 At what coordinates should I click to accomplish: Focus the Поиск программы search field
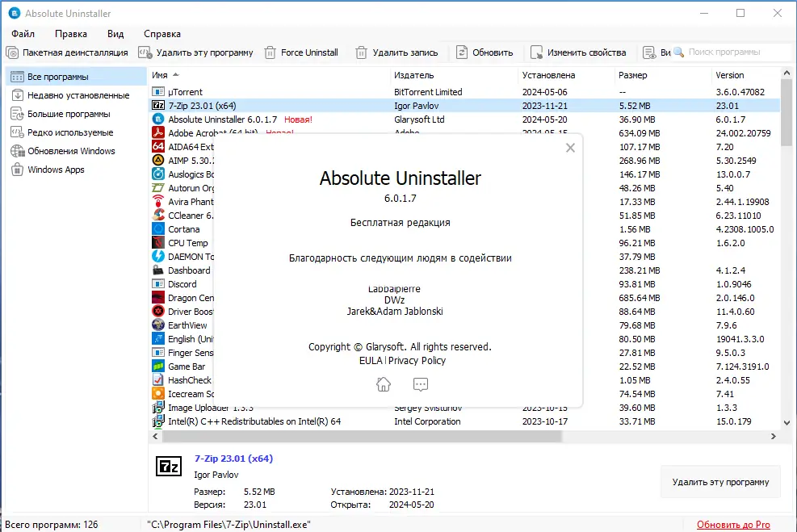[732, 52]
